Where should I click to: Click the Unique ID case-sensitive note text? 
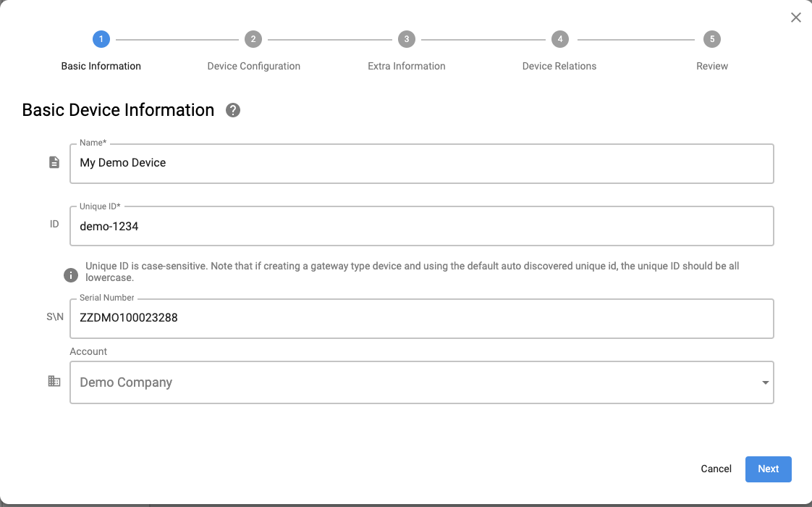413,272
